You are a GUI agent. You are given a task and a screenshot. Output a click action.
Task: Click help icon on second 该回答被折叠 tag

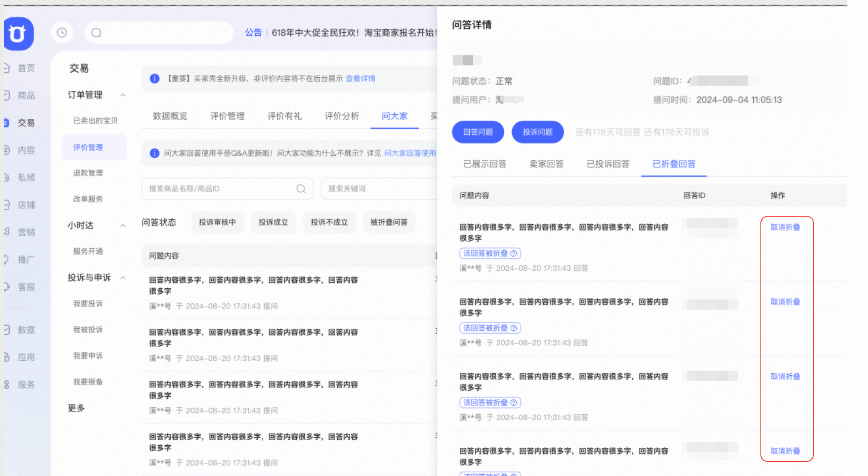[x=513, y=328]
